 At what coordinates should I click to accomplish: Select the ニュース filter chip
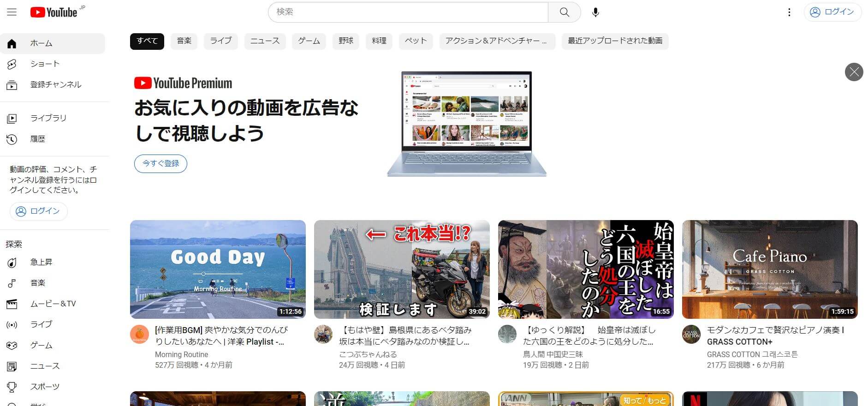[x=265, y=41]
